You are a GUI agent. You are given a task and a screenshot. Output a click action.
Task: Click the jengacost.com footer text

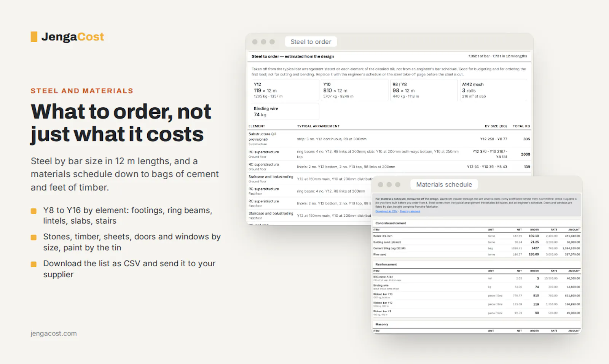point(54,334)
